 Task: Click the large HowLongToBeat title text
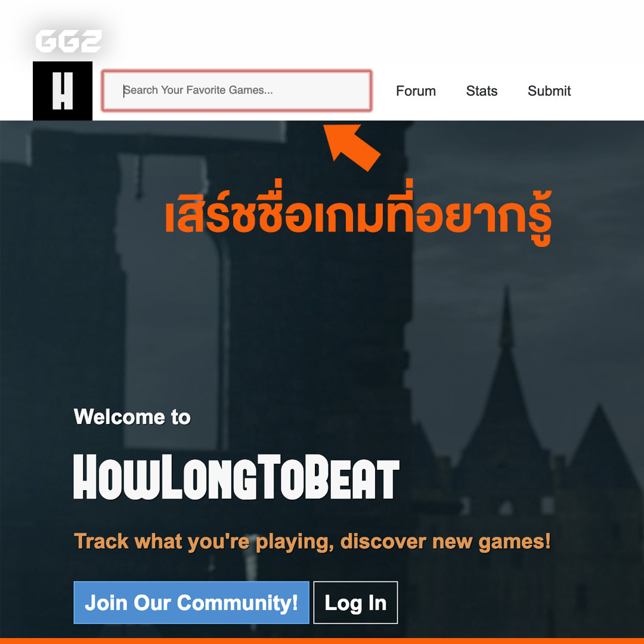pyautogui.click(x=236, y=477)
